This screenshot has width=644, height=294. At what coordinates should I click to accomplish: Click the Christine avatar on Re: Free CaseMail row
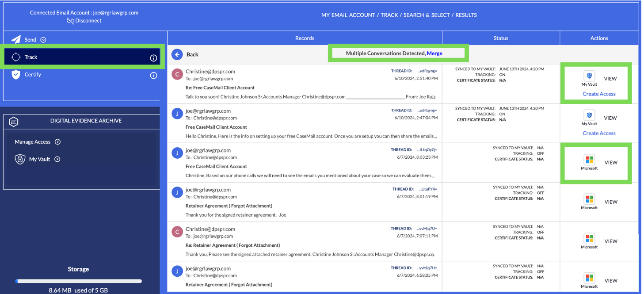(x=177, y=74)
